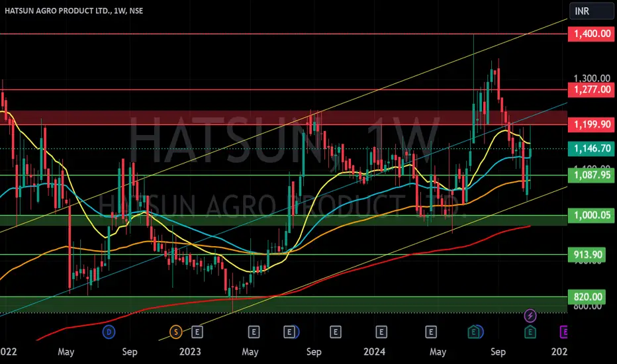This screenshot has height=364, width=617.
Task: Select the 1,400.00 red price label
Action: [x=591, y=34]
